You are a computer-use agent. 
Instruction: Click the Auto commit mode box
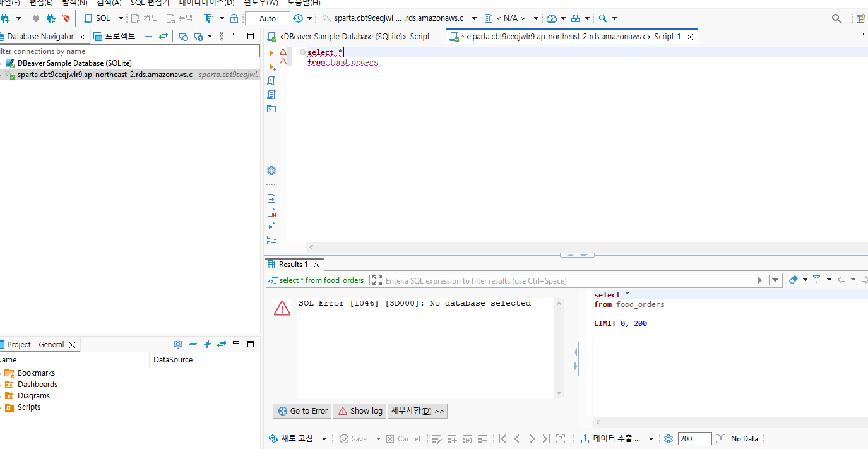tap(268, 18)
